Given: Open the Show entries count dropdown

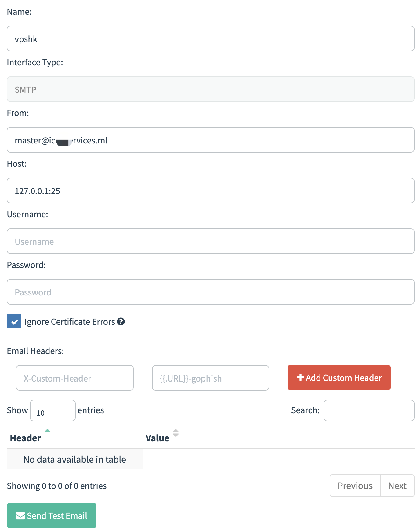Looking at the screenshot, I should (53, 410).
